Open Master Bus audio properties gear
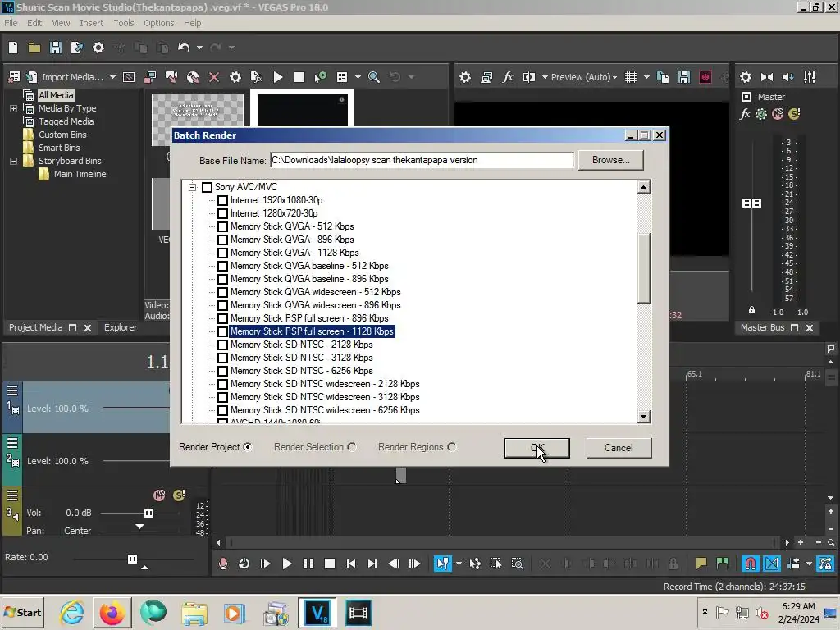This screenshot has height=630, width=840. [746, 77]
